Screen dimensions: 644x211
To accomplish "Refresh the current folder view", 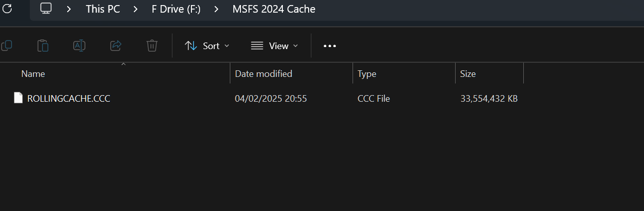I will point(7,9).
